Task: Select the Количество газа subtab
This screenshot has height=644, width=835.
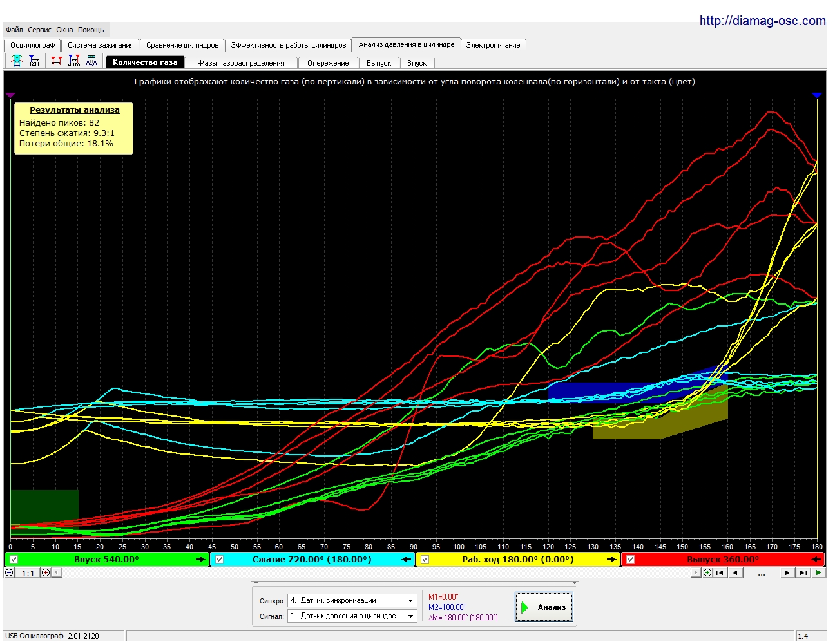Action: coord(145,62)
